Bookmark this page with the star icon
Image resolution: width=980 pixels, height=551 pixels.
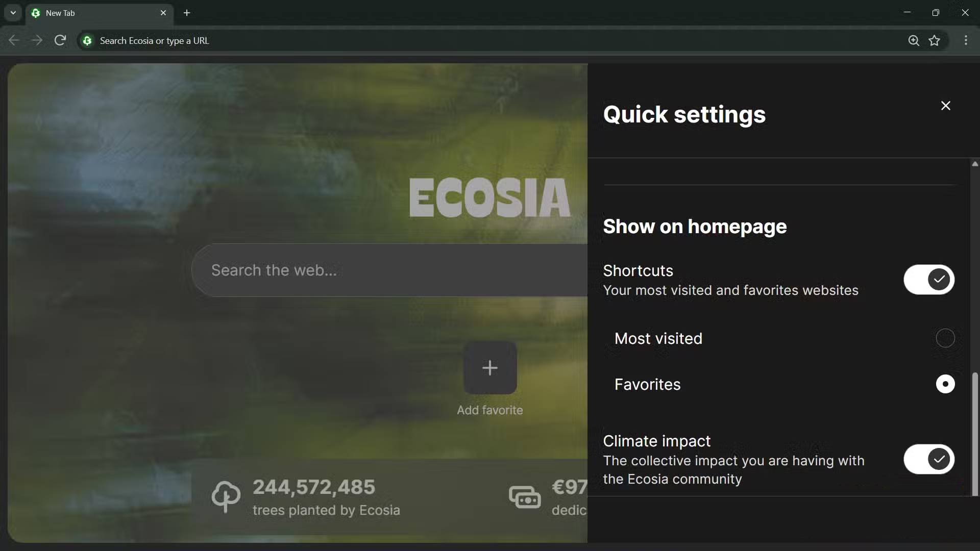(935, 40)
